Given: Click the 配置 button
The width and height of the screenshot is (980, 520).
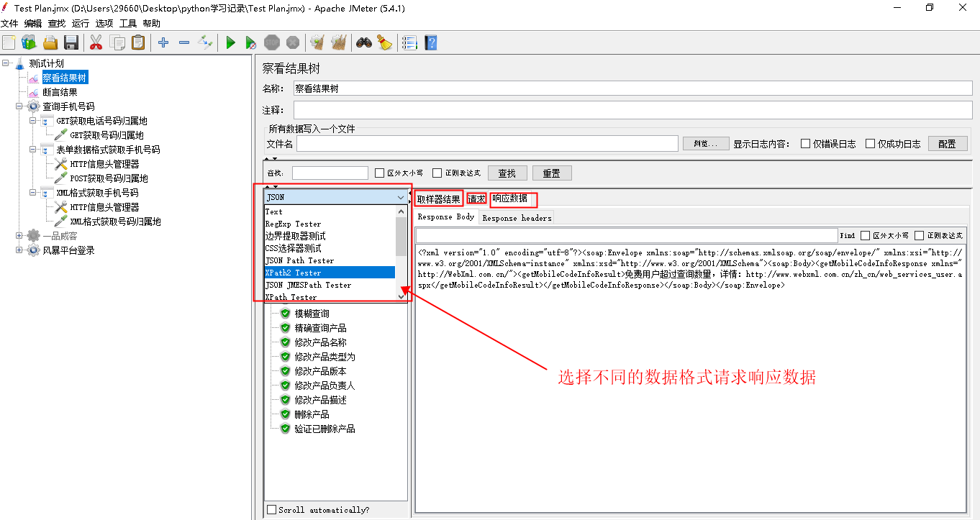Looking at the screenshot, I should point(947,144).
